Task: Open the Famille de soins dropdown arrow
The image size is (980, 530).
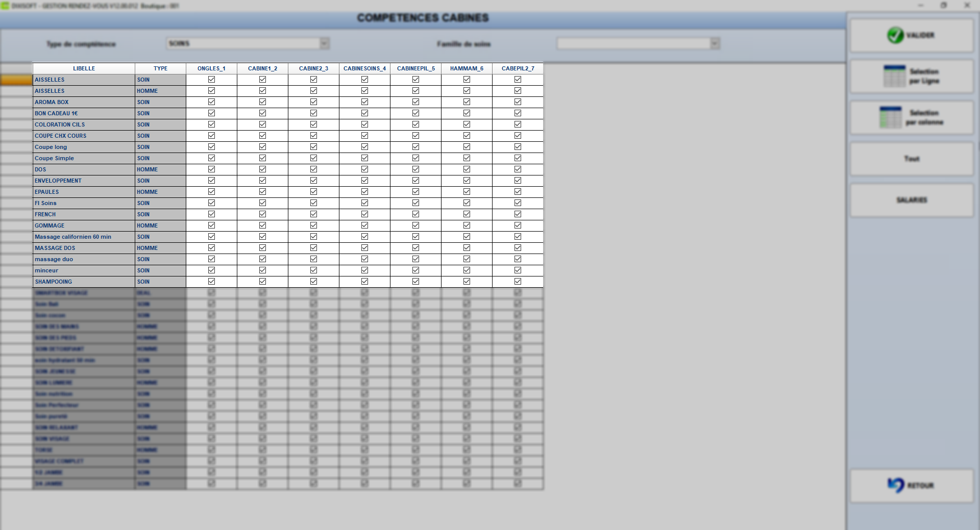Action: pyautogui.click(x=715, y=44)
